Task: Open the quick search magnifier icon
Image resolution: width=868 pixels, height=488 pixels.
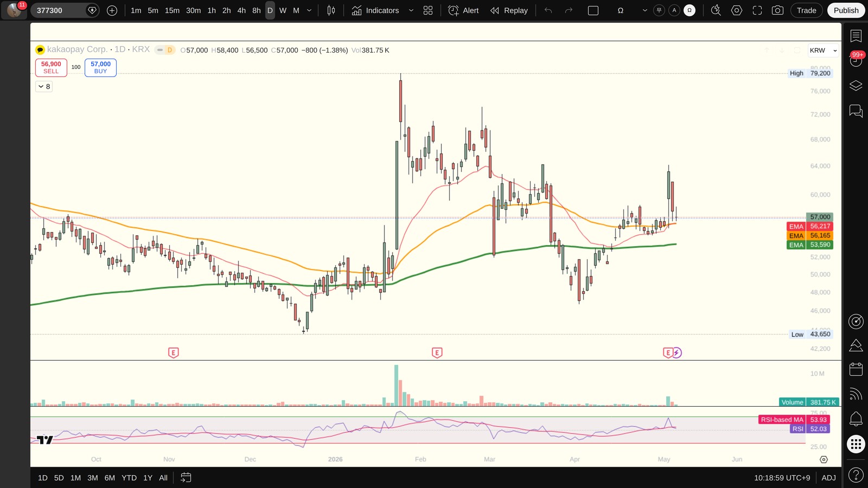Action: click(716, 10)
